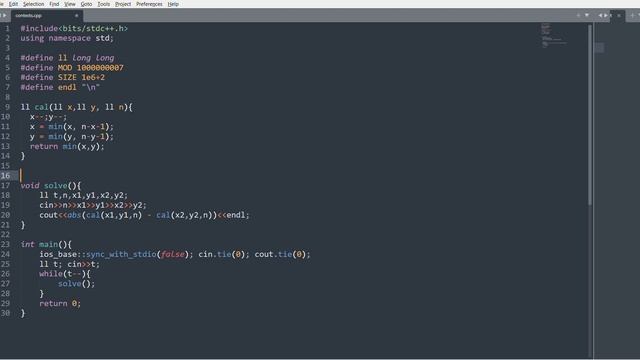Close the tab in the second pane
The image size is (640, 360).
(619, 16)
